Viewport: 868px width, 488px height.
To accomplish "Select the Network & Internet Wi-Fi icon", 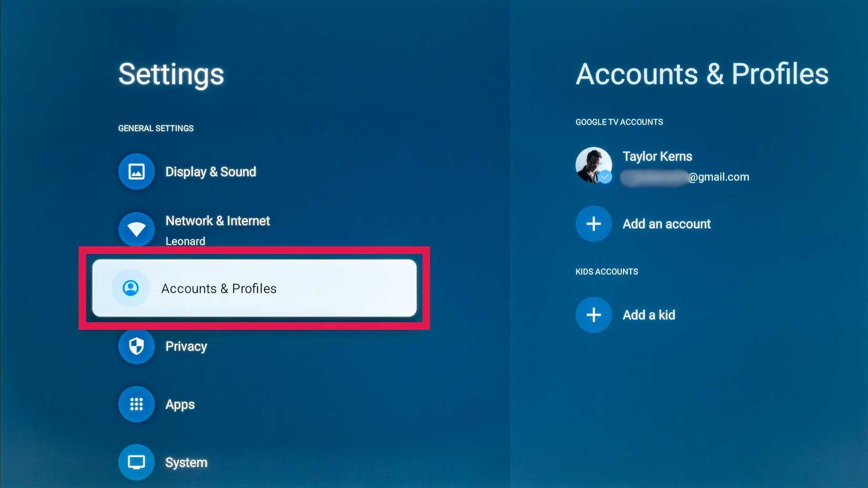I will [136, 229].
